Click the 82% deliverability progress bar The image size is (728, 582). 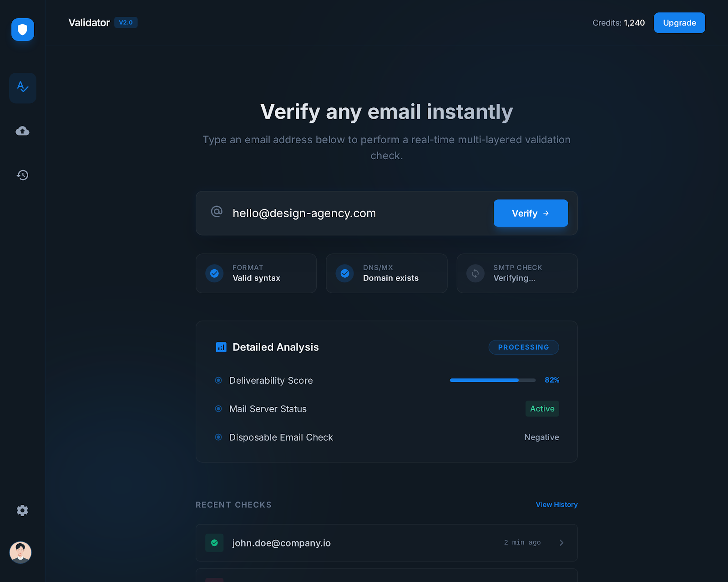pyautogui.click(x=492, y=380)
